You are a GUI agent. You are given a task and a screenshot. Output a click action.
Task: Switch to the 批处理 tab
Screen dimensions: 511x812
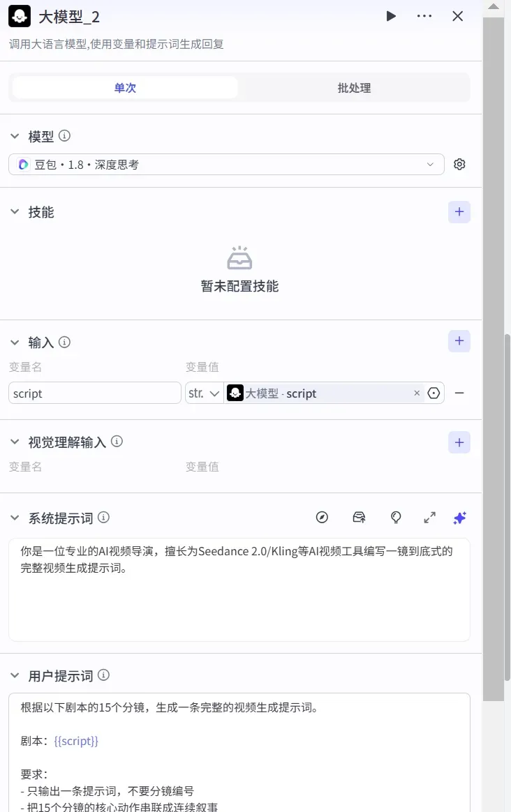pos(354,87)
